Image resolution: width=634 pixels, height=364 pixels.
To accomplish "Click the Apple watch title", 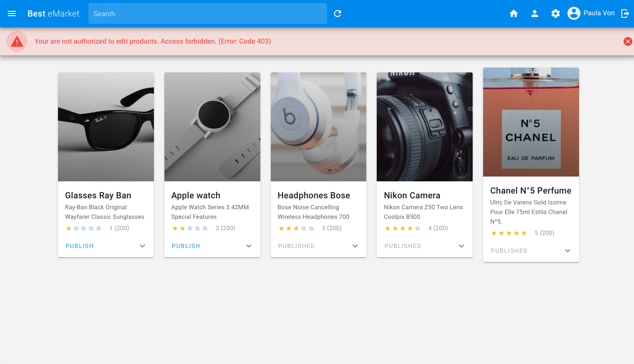I will [196, 195].
